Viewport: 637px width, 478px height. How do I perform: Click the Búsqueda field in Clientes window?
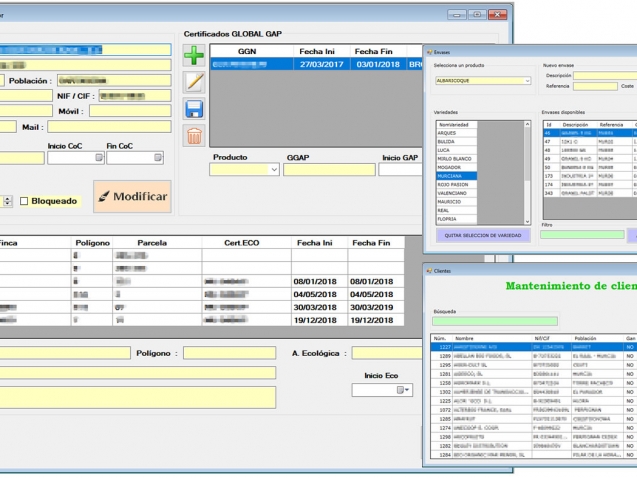(495, 321)
